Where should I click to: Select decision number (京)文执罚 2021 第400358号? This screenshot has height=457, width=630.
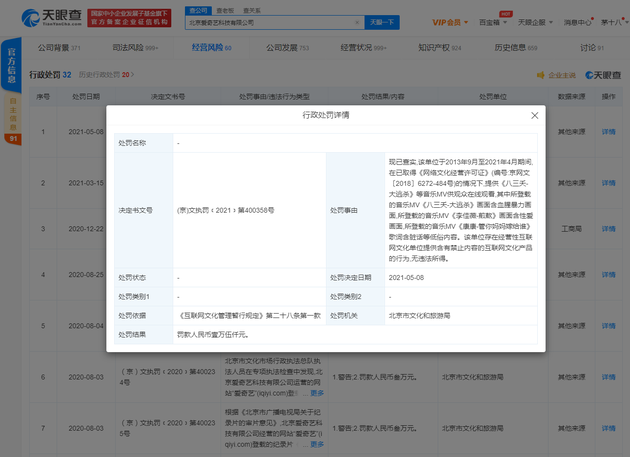225,210
